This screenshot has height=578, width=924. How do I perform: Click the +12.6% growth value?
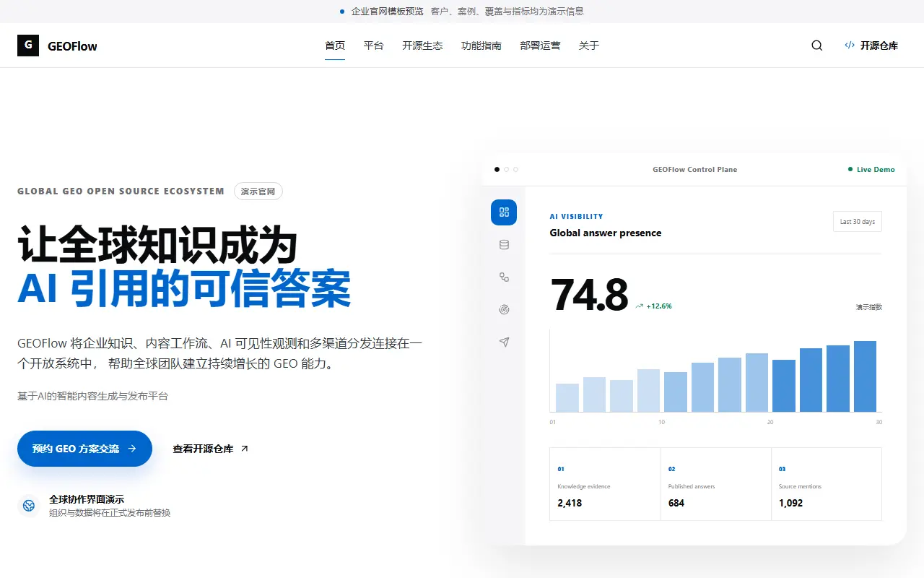point(659,306)
